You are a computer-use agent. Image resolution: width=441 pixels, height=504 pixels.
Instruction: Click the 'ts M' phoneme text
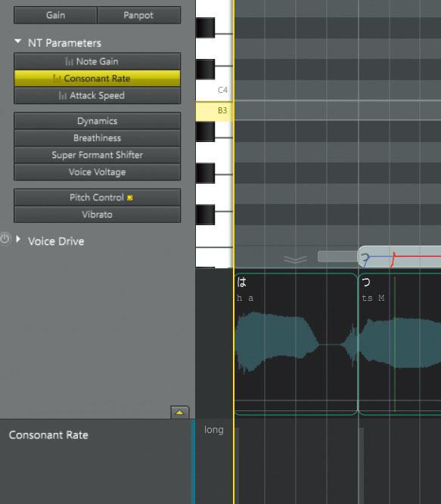point(373,298)
